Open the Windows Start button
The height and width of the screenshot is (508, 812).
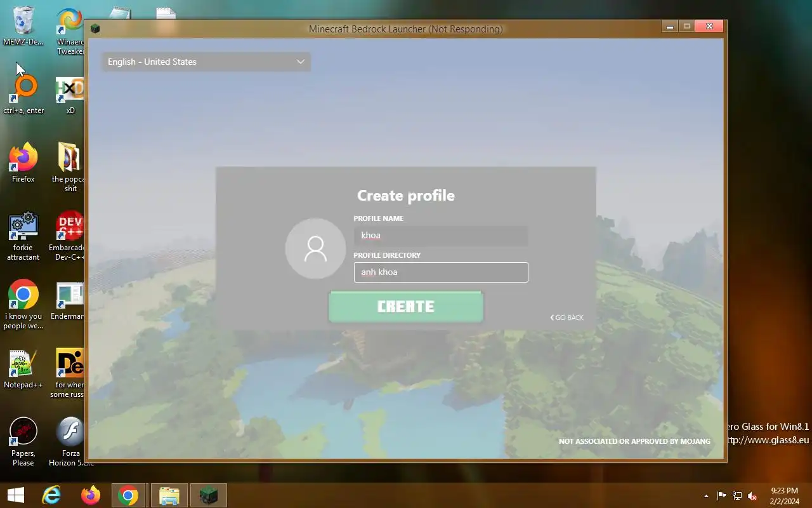click(x=15, y=495)
